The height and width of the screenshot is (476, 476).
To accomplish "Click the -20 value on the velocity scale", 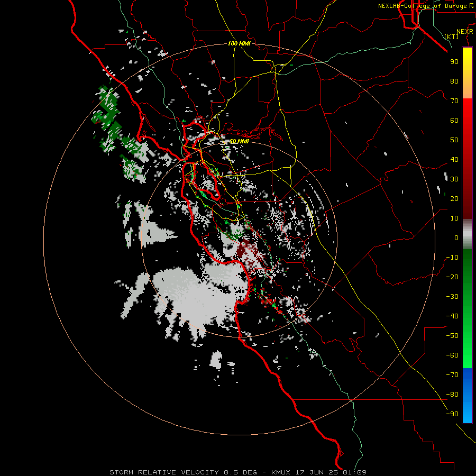I will coord(452,277).
